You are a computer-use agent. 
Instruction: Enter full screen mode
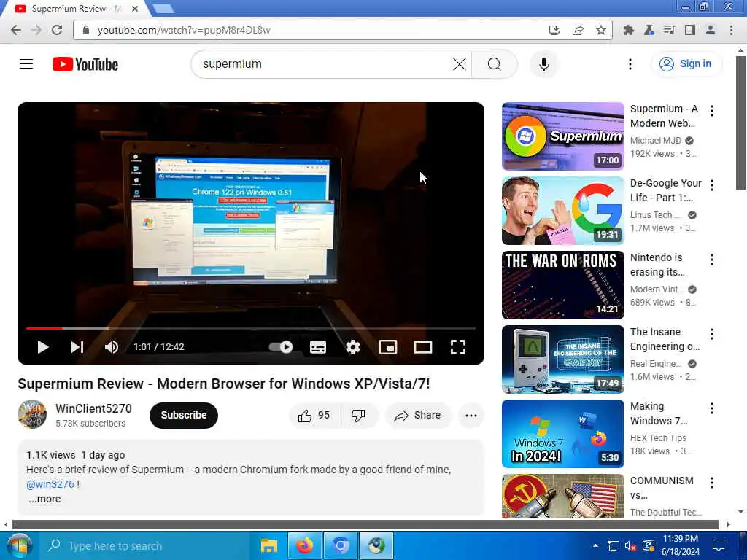[458, 347]
